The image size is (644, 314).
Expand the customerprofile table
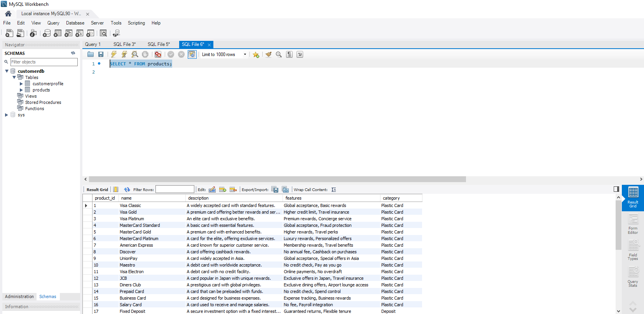coord(21,84)
